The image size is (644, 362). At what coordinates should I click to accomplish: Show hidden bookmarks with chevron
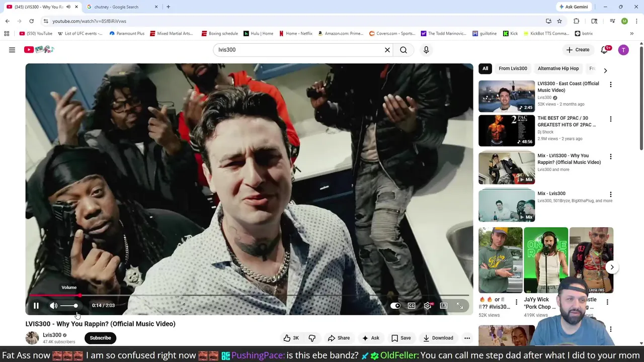tap(631, 34)
